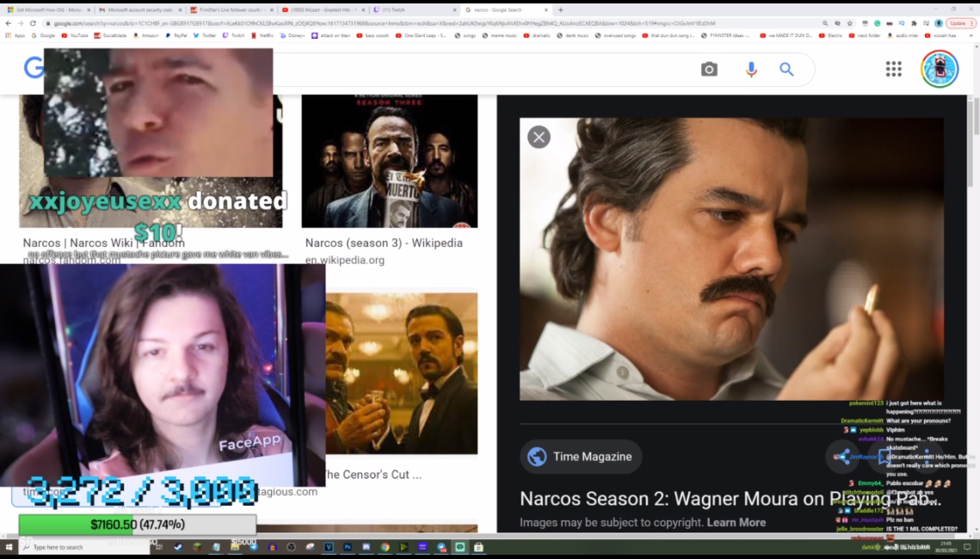This screenshot has height=559, width=980.
Task: Open the Narcos season 3 Wikipedia poster thumbnail
Action: (x=390, y=161)
